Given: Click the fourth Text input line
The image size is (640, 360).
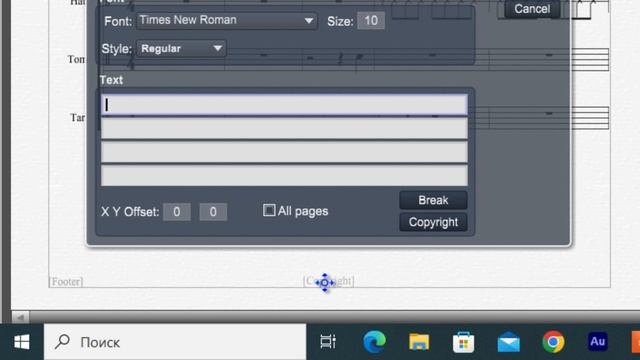Looking at the screenshot, I should (284, 175).
